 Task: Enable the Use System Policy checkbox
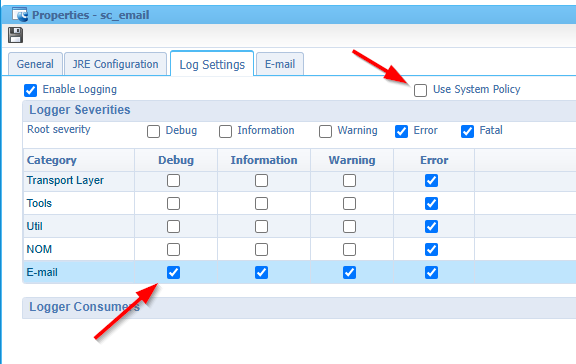pyautogui.click(x=420, y=90)
